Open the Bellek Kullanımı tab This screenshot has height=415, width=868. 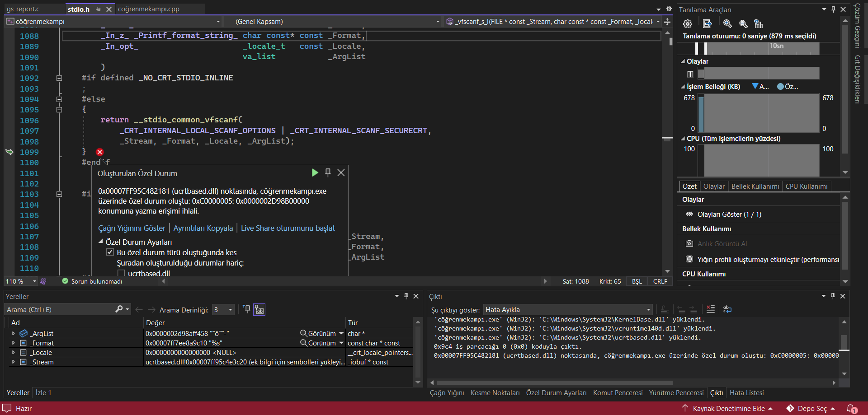[755, 187]
